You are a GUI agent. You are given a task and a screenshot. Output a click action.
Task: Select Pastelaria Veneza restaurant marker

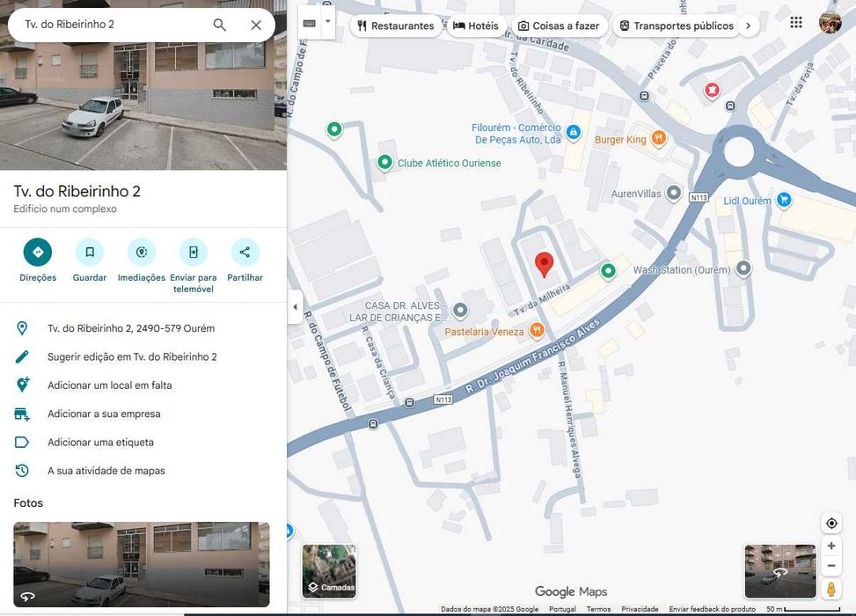click(x=538, y=330)
